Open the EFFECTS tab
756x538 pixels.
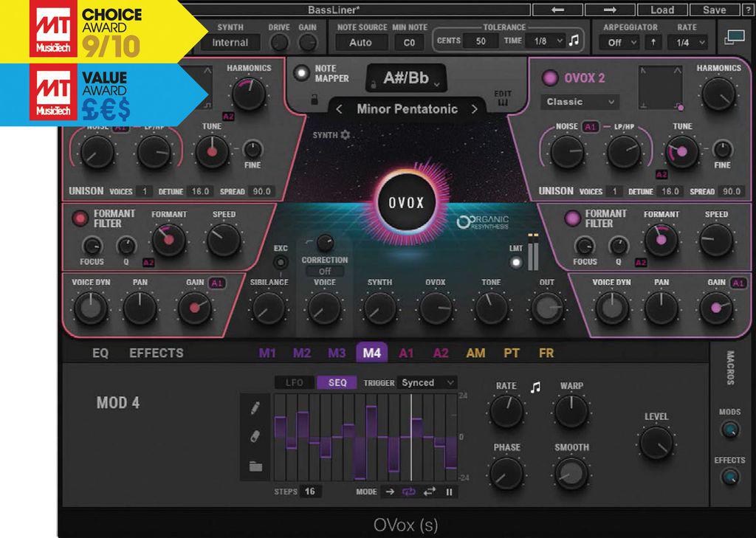tap(157, 354)
